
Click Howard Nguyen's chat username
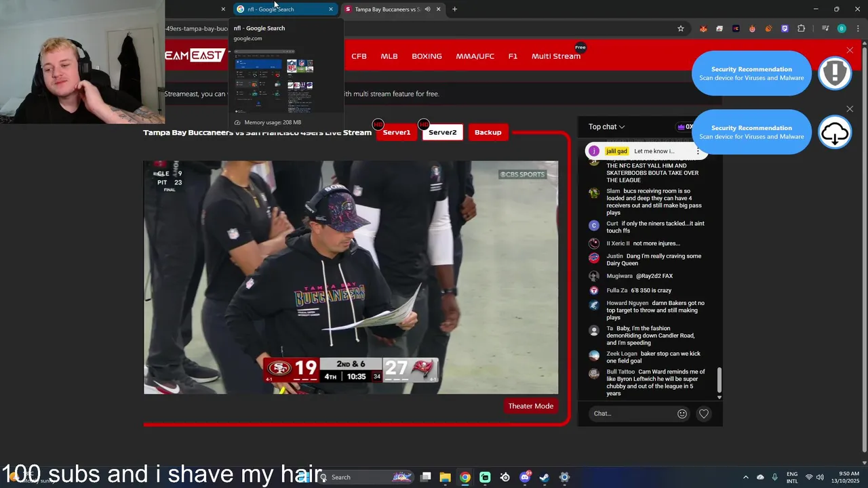(627, 303)
